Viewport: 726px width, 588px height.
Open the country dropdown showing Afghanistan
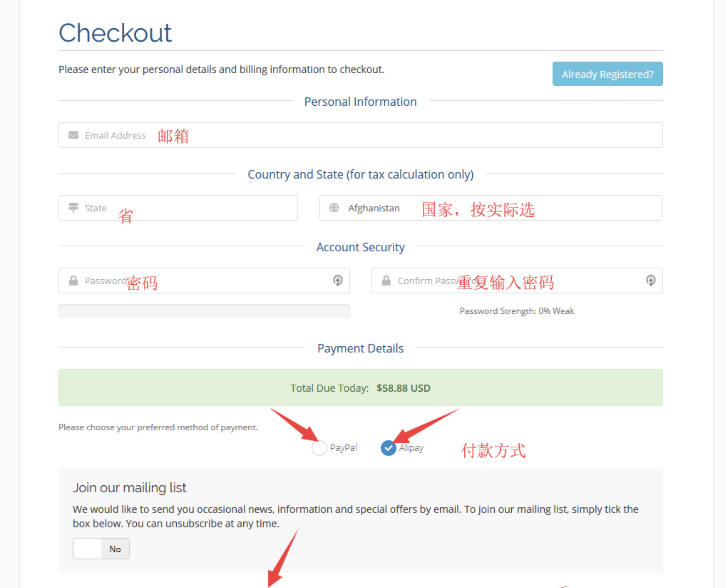(x=491, y=208)
